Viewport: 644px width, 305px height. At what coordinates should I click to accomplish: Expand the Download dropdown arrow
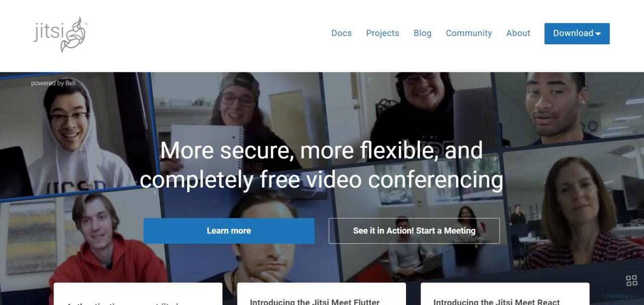[x=598, y=34]
